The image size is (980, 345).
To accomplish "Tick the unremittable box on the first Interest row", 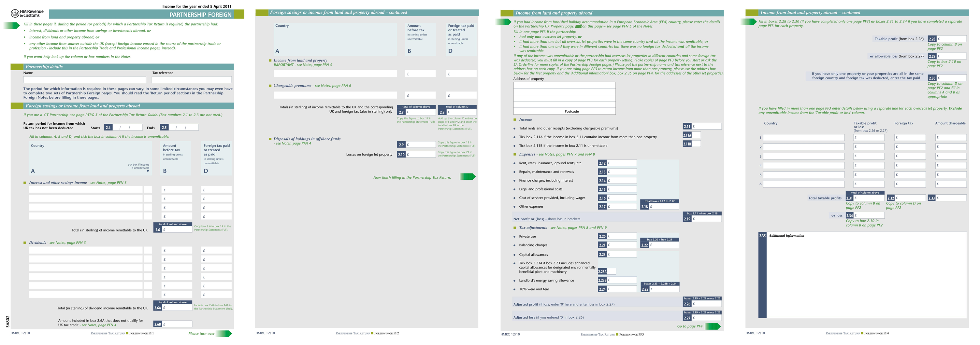I will click(x=148, y=189).
